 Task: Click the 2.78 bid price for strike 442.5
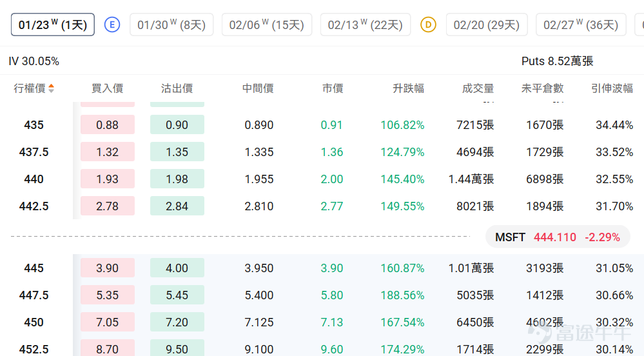107,206
